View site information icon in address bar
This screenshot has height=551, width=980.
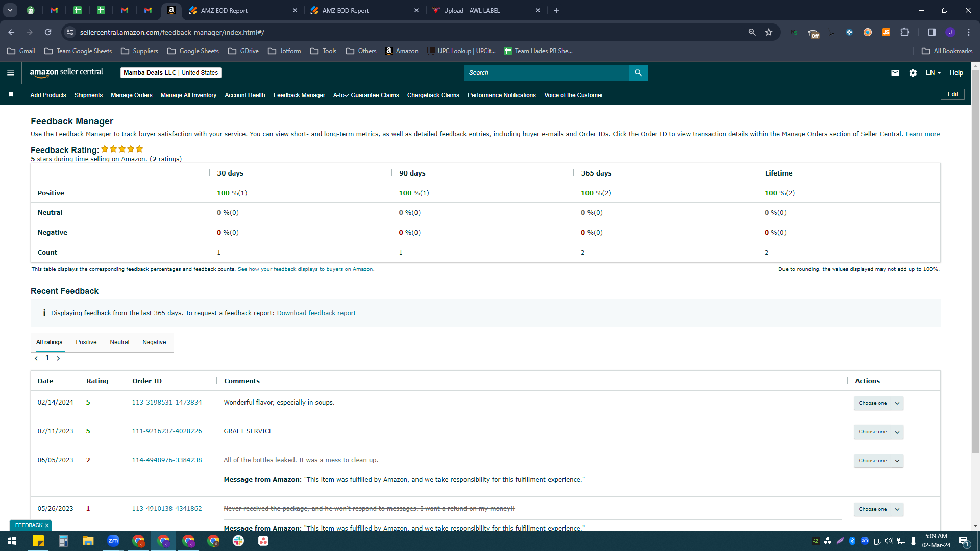[x=70, y=32]
